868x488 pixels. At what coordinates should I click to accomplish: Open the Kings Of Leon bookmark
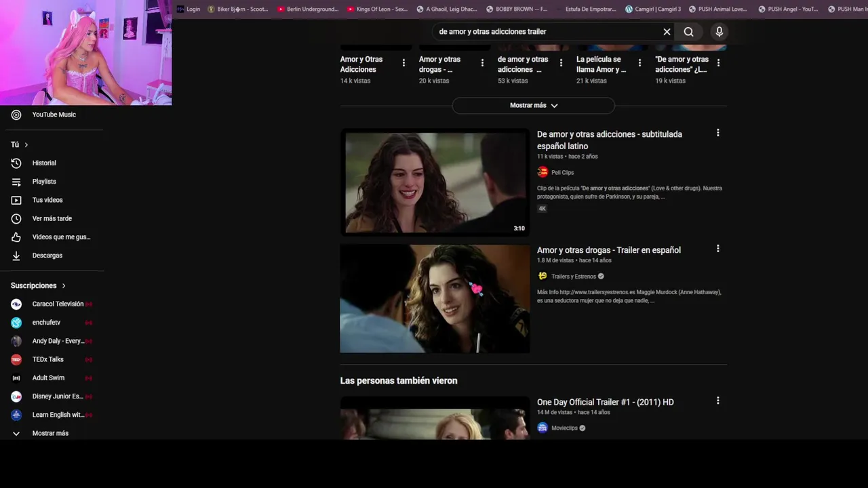pyautogui.click(x=377, y=9)
